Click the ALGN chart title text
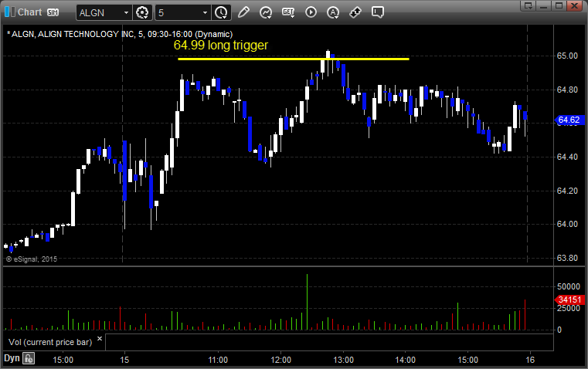Viewport: 588px width, 369px height. [x=120, y=34]
